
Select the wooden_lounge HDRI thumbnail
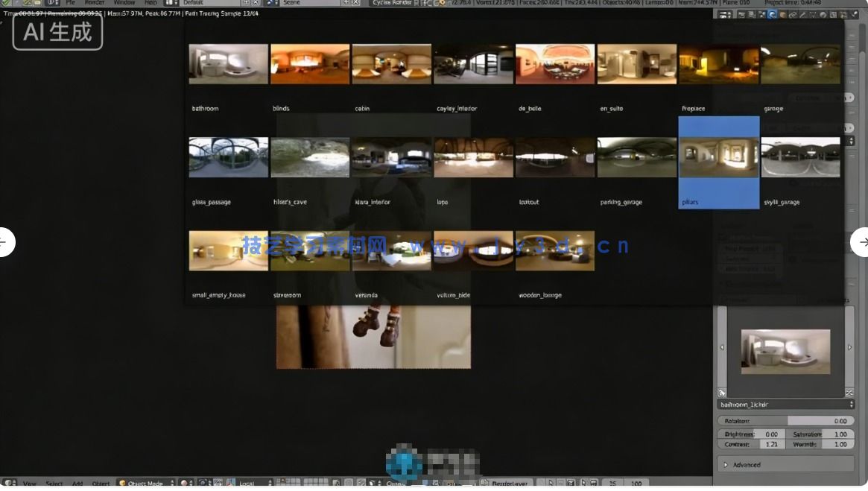(x=555, y=250)
